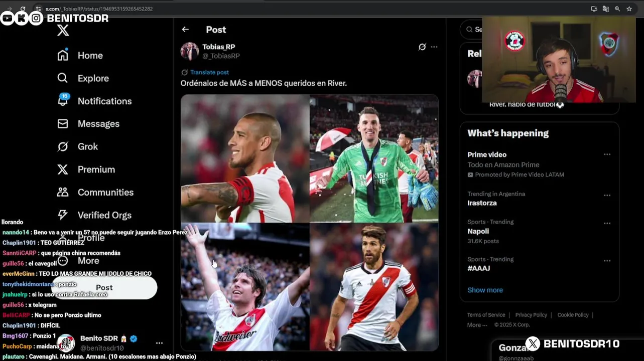Click the Premium label in sidebar
Viewport: 644px width, 361px height.
pos(96,169)
